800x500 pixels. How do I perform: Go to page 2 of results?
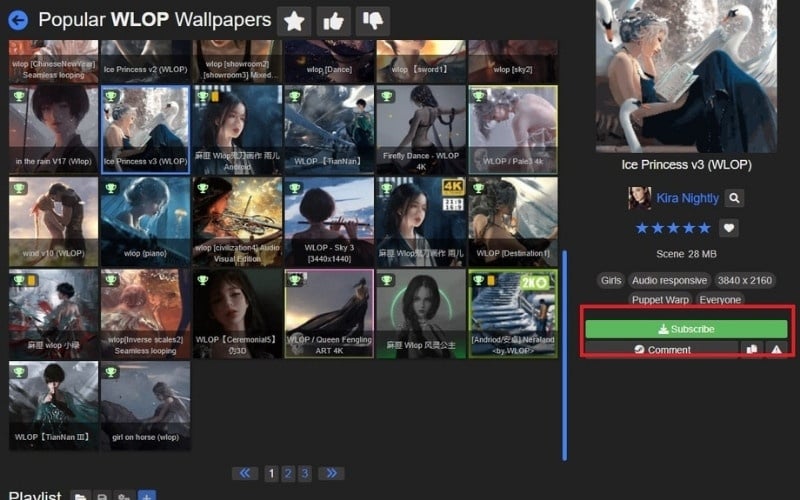(x=287, y=473)
